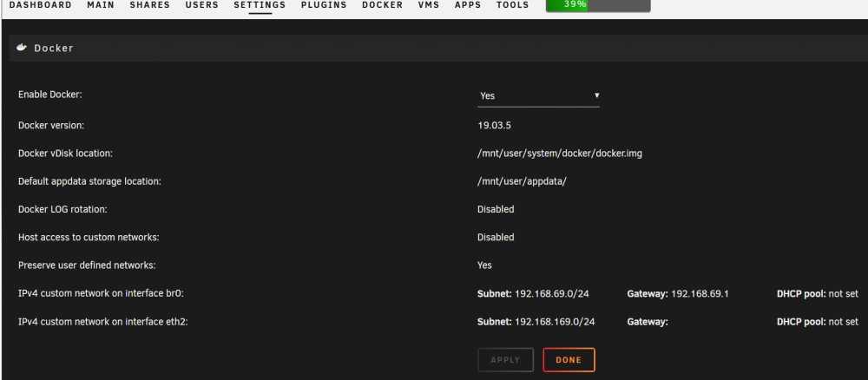Click Host access to custom networks label
868x380 pixels.
point(89,238)
